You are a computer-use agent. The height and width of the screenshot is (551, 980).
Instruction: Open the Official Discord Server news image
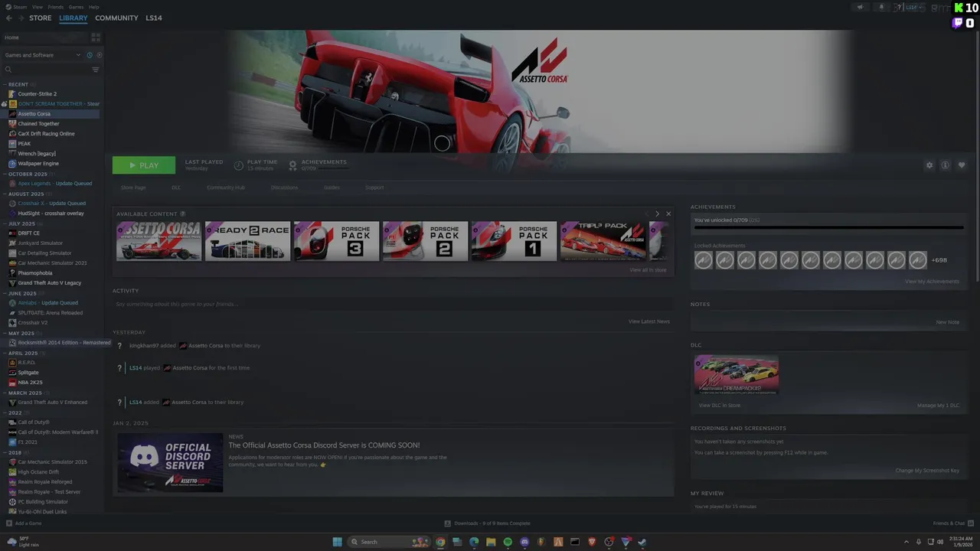point(170,462)
